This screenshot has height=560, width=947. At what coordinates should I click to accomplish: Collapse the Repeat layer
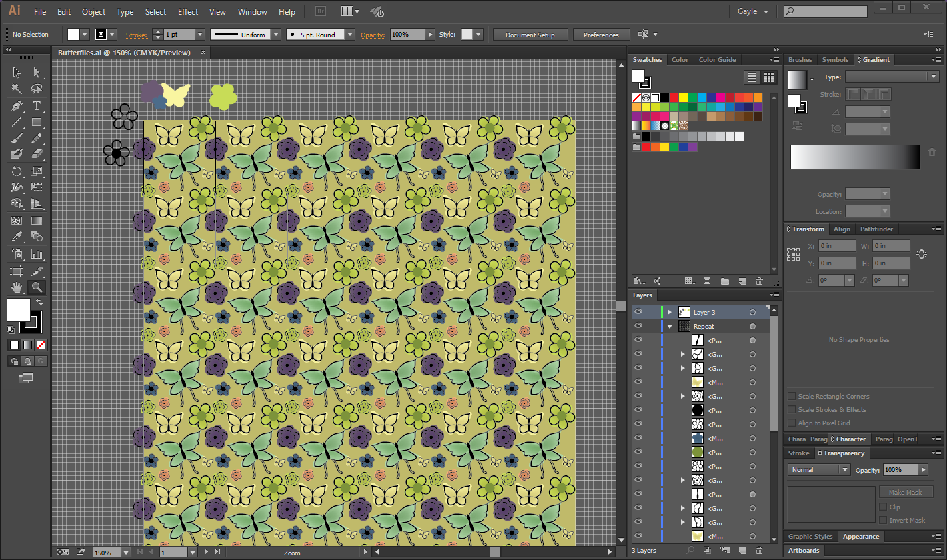coord(669,327)
